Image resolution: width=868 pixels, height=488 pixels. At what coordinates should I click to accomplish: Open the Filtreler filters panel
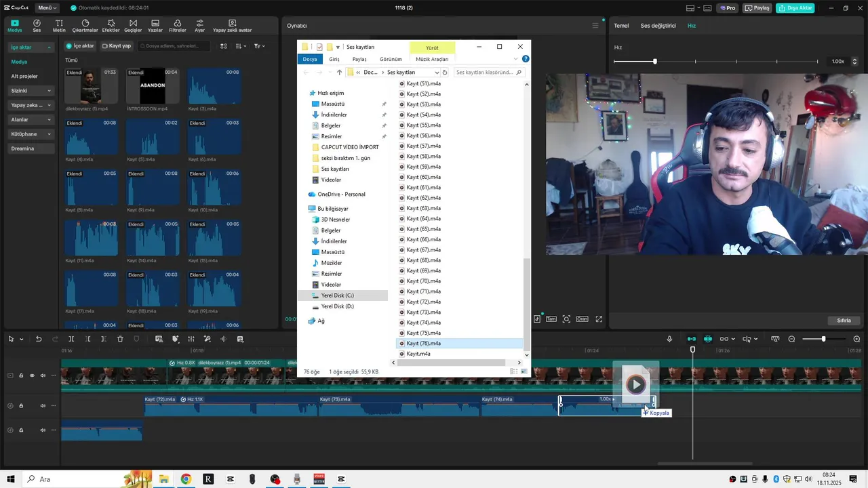[177, 26]
